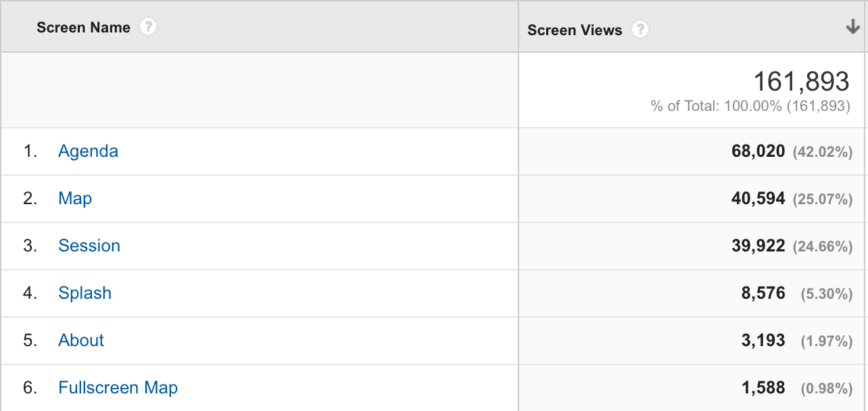The width and height of the screenshot is (868, 411).
Task: Click help icon beside Screen Name header
Action: click(x=147, y=28)
